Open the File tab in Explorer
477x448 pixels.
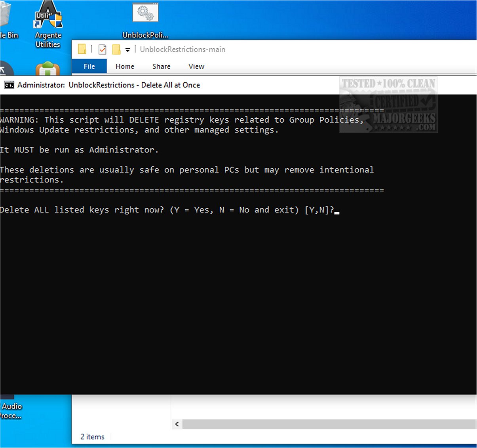(89, 66)
